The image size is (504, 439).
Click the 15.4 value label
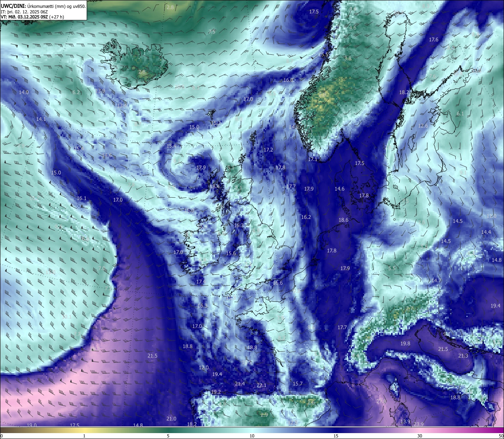(171, 146)
